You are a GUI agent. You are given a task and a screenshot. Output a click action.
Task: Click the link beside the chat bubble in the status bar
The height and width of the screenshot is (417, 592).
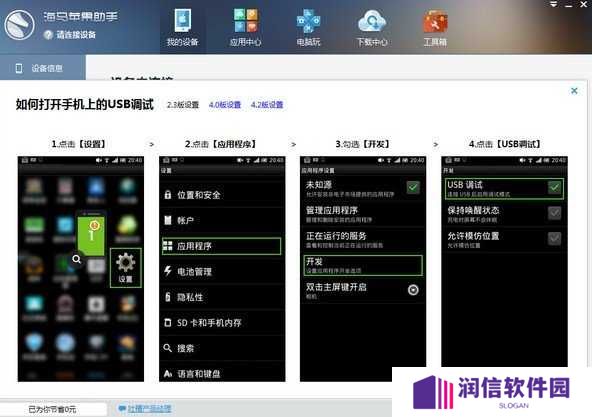(150, 409)
